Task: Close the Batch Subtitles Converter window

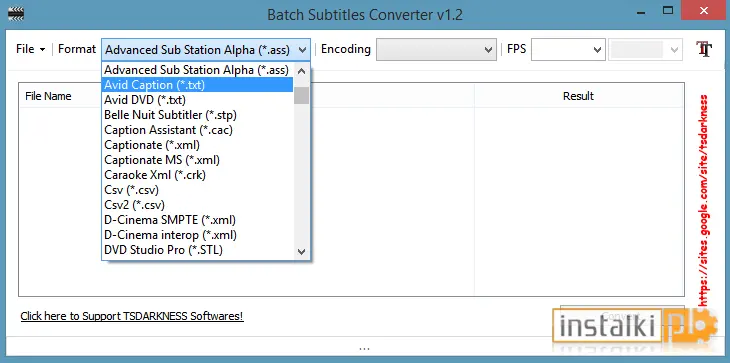Action: [x=704, y=10]
